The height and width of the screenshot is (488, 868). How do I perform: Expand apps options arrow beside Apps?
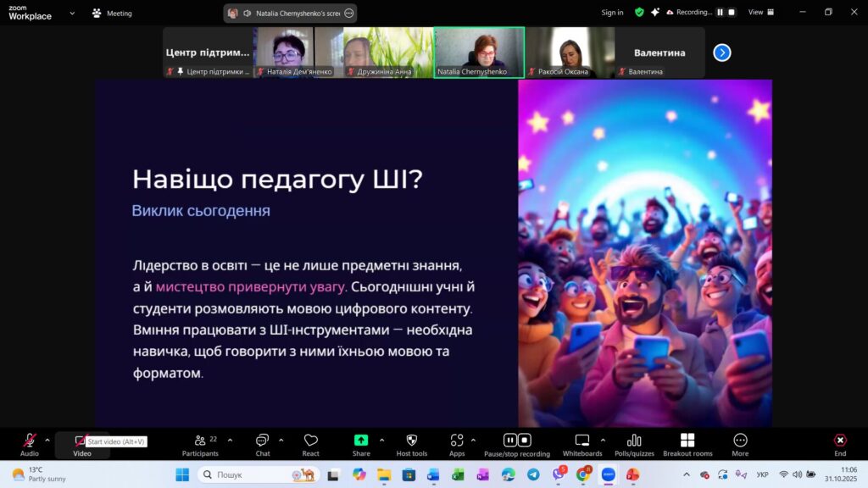click(x=473, y=441)
